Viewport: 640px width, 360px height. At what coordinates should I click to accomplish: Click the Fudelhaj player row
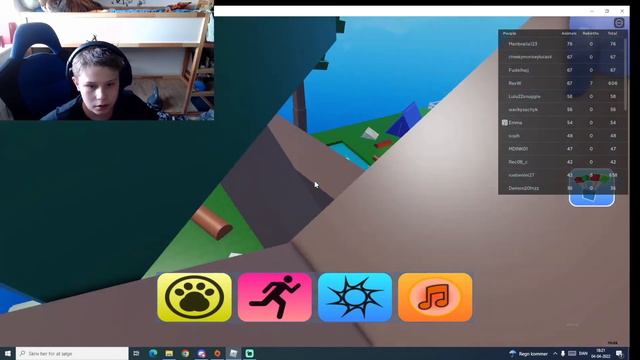coord(562,70)
